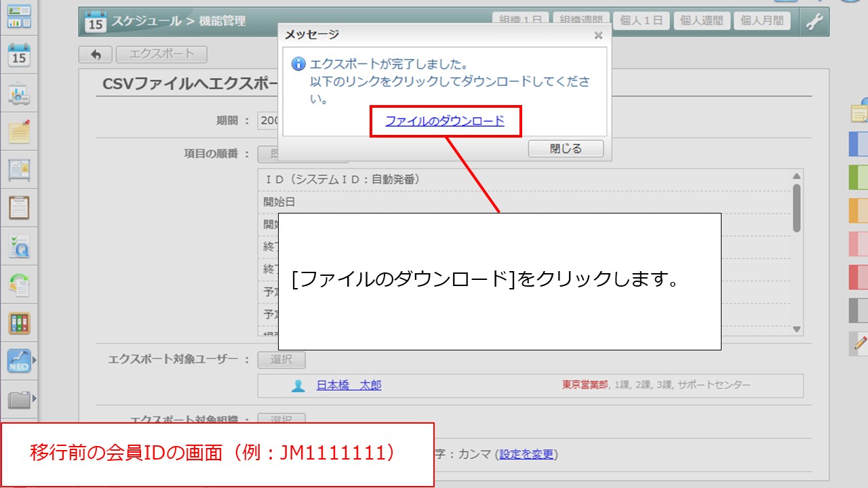This screenshot has height=488, width=868.
Task: Select the blue color tab on right edge
Action: 859,144
